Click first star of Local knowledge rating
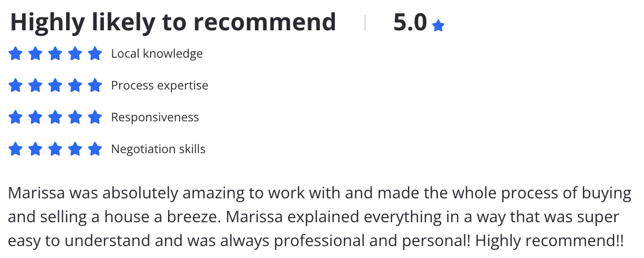The width and height of the screenshot is (644, 258). (15, 53)
